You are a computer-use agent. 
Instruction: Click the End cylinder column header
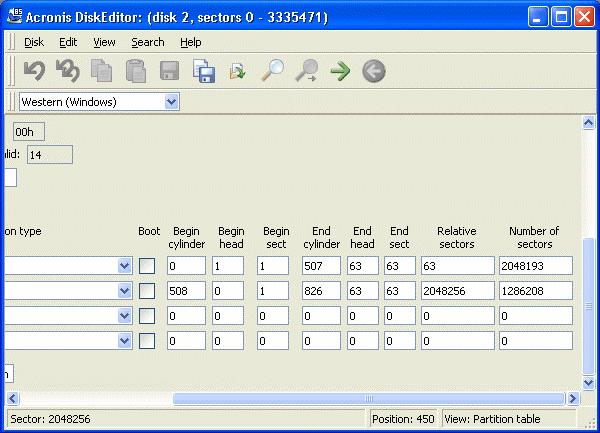[x=321, y=238]
